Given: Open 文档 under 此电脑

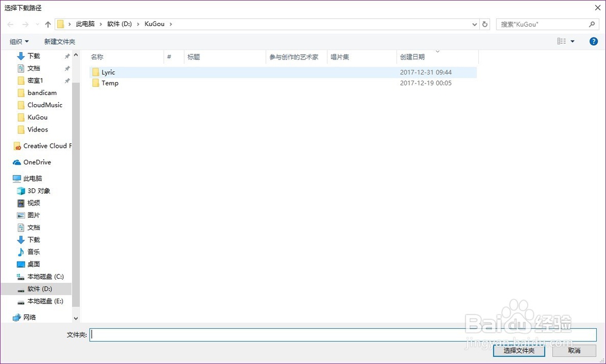Looking at the screenshot, I should (x=33, y=228).
